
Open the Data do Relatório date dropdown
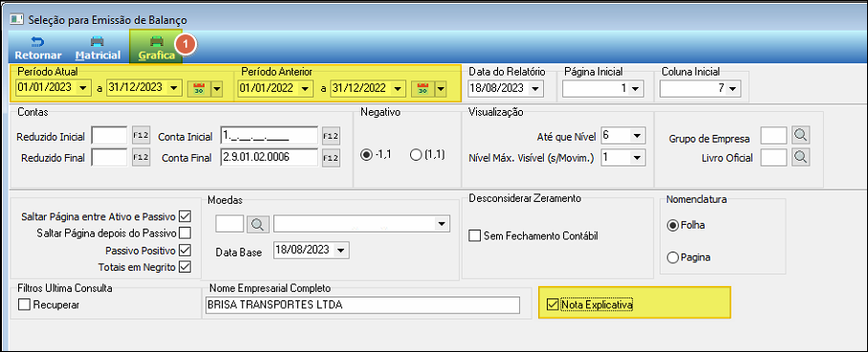pyautogui.click(x=536, y=88)
